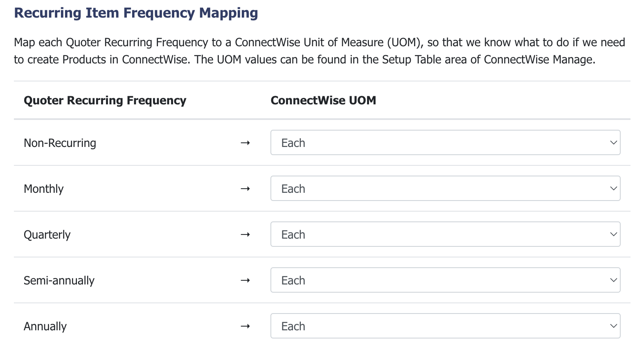
Task: Click the arrow beside Annually
Action: coord(245,326)
